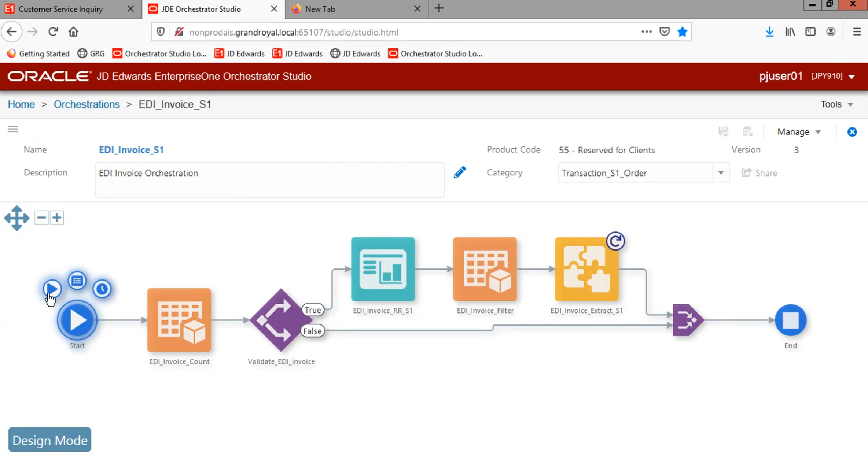The image size is (868, 460).
Task: Click the EDI_Invoice_Filter node icon
Action: point(485,269)
